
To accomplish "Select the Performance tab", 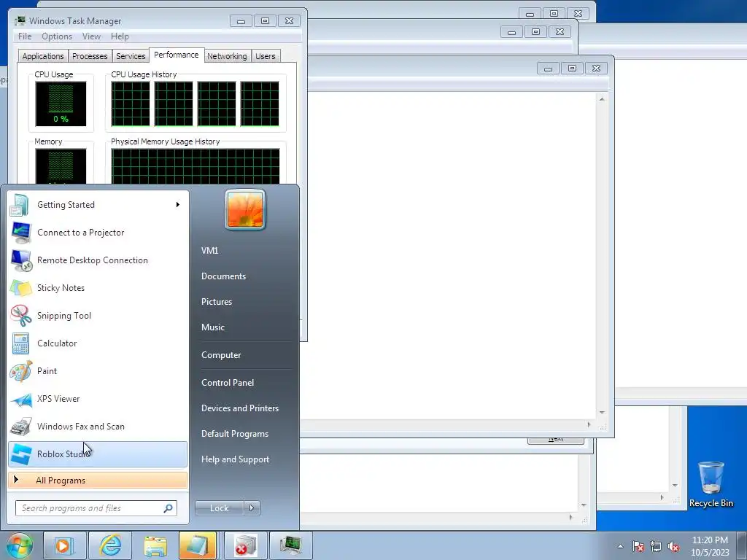I will [177, 55].
